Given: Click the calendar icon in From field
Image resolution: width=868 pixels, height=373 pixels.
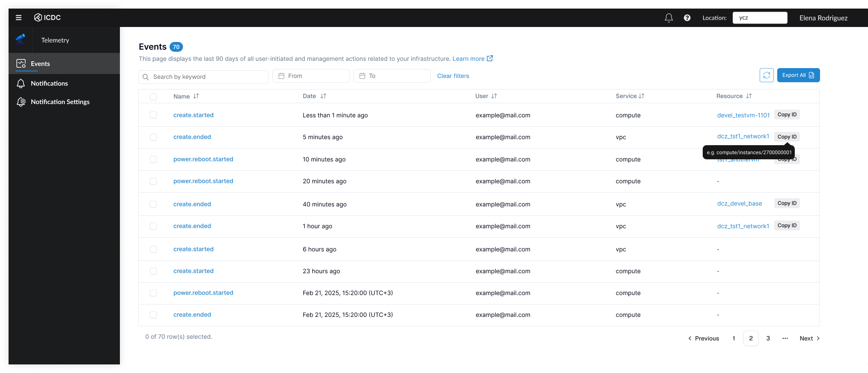Looking at the screenshot, I should [x=281, y=76].
